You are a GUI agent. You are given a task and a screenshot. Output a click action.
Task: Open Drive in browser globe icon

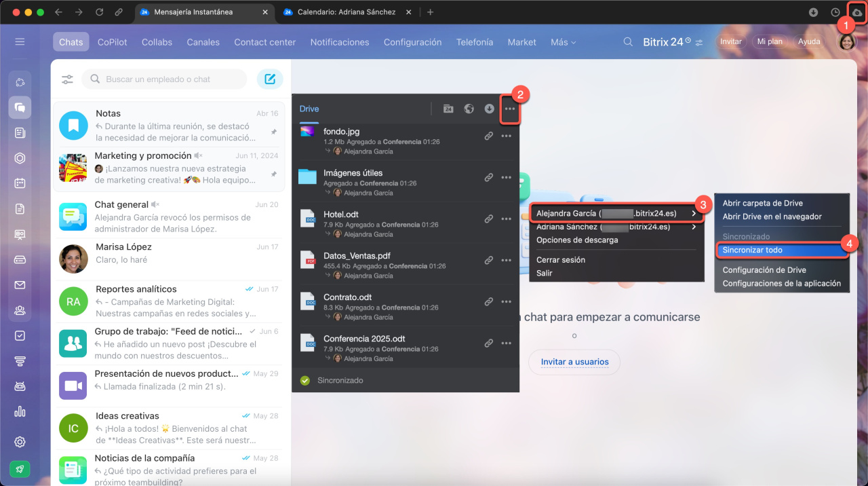(469, 109)
